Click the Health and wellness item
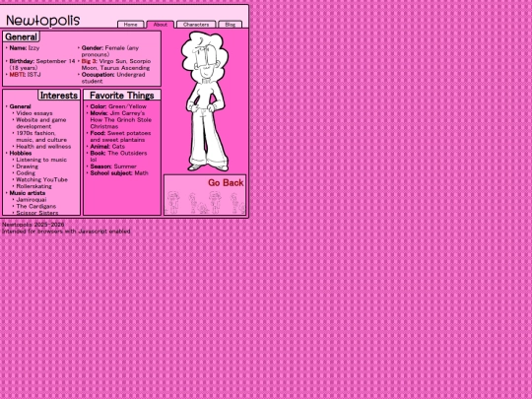The width and height of the screenshot is (532, 399). pos(43,147)
